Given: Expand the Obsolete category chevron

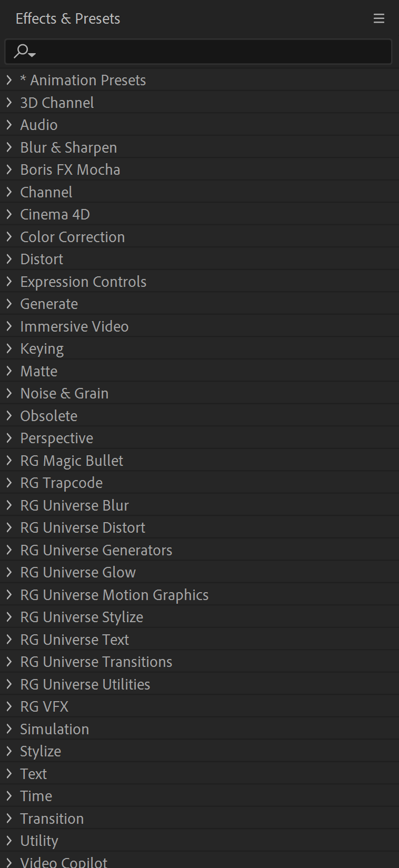Looking at the screenshot, I should pos(9,416).
